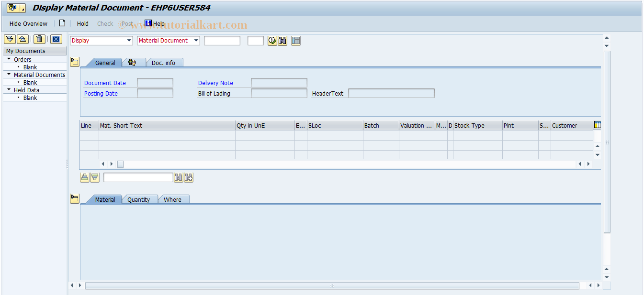The height and width of the screenshot is (295, 644).
Task: Print the item list using printer icon
Action: 85,177
